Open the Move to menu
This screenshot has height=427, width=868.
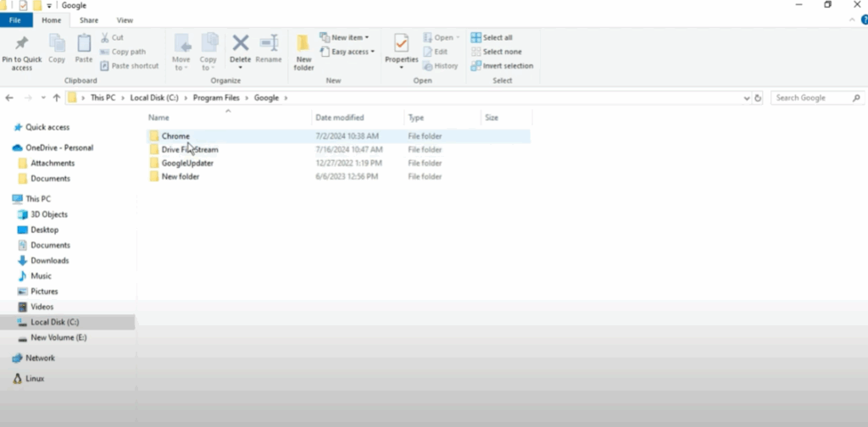[181, 53]
